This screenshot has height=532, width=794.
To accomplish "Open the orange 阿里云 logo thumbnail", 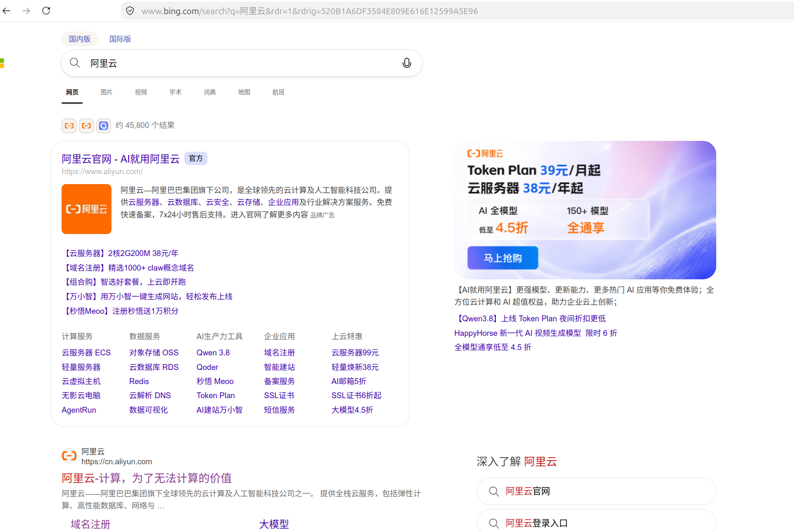I will pyautogui.click(x=87, y=209).
